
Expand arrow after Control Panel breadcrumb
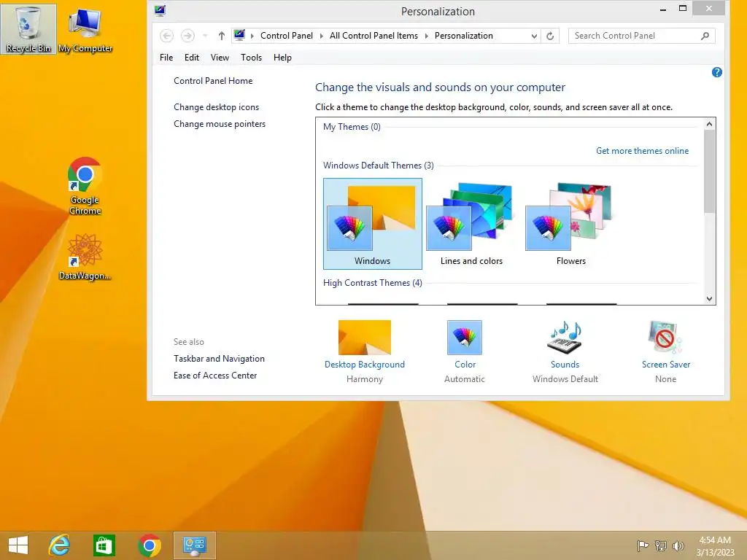click(x=322, y=36)
